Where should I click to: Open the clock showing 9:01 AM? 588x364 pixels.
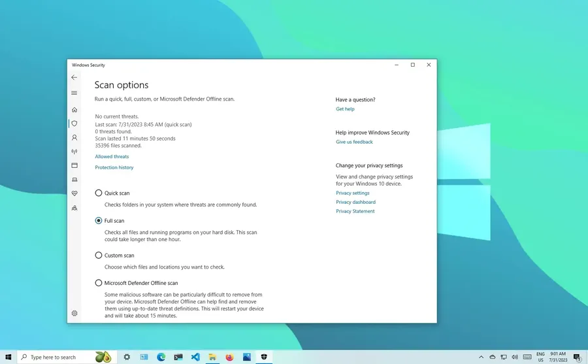click(x=558, y=357)
